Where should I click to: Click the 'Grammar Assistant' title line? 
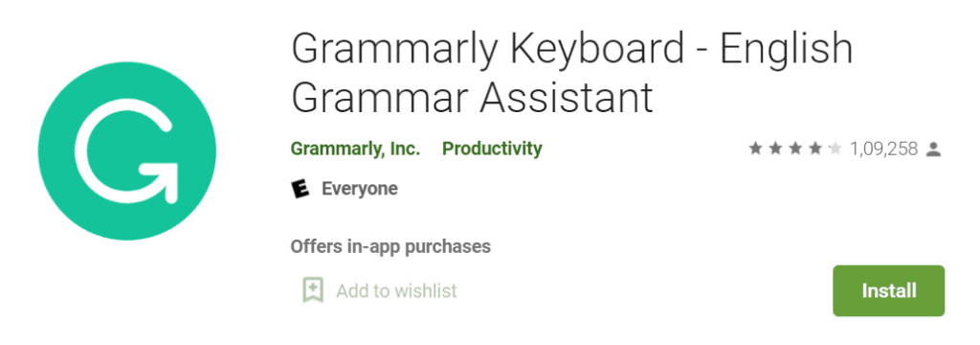pyautogui.click(x=472, y=100)
